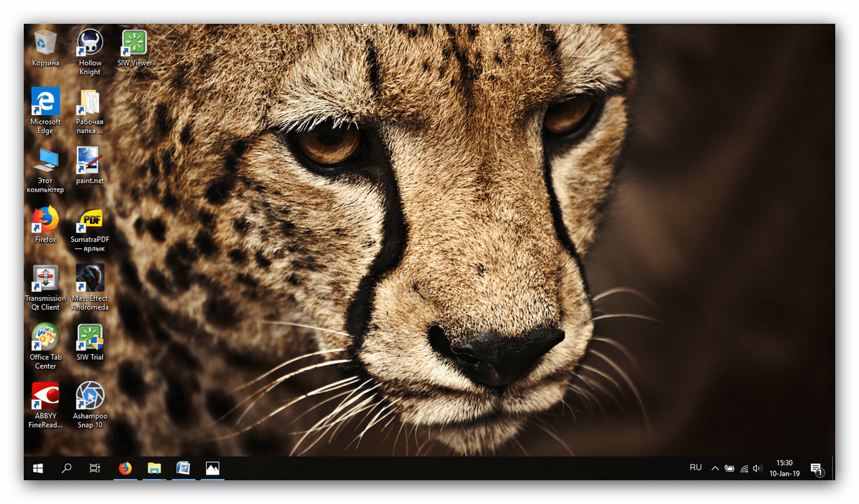
Task: Select the Этот компьютер desktop icon
Action: click(x=45, y=161)
